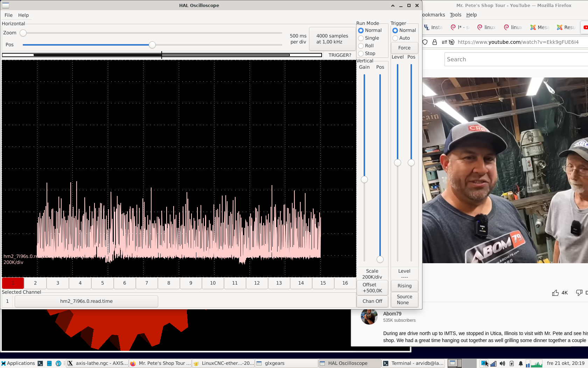The image size is (588, 368).
Task: Shade the HAL Oscilloscope window with up-arrow
Action: [x=393, y=5]
